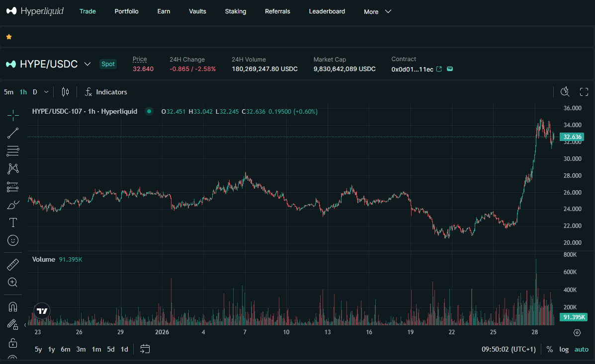
Task: Open the emoji icons tool
Action: click(x=13, y=240)
